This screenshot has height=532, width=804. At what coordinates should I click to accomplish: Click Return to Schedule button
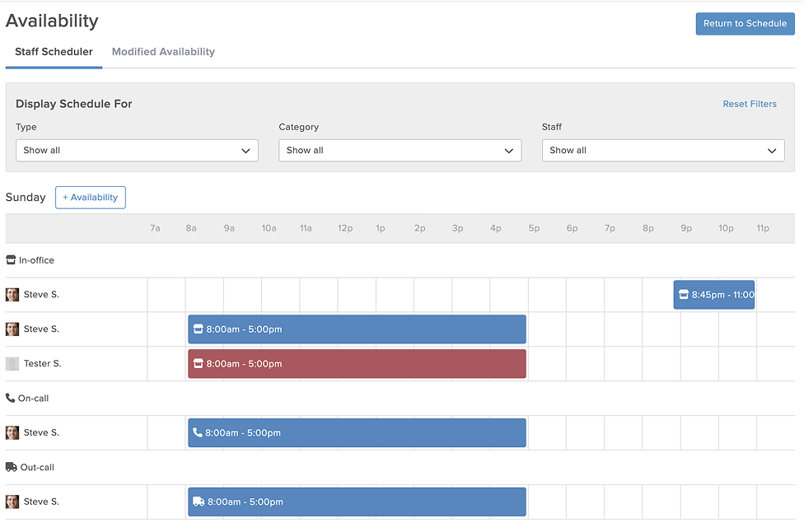pos(745,24)
